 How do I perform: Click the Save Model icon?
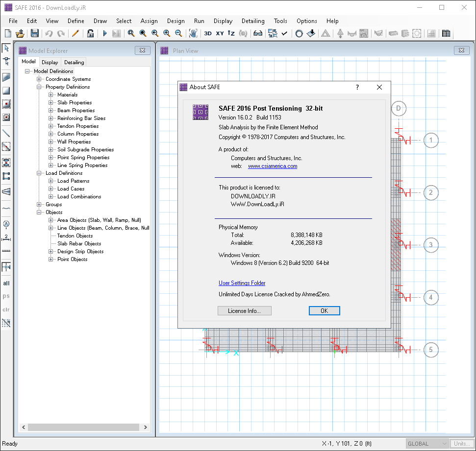pos(34,33)
